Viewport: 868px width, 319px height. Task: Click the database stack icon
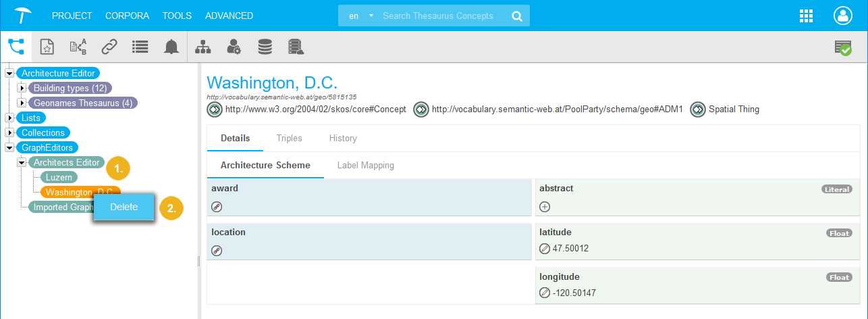pyautogui.click(x=265, y=47)
